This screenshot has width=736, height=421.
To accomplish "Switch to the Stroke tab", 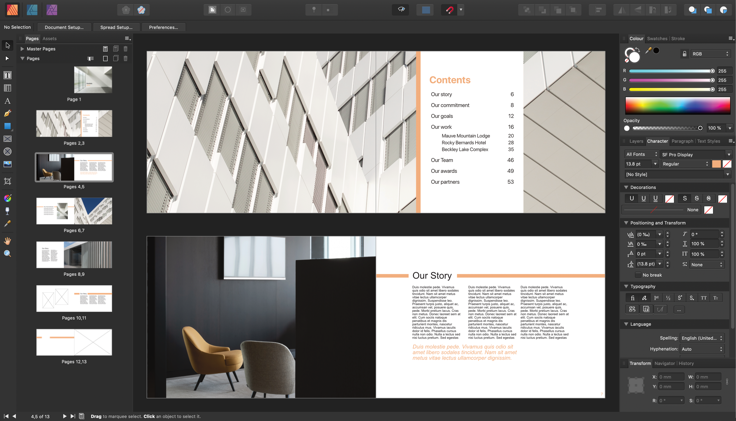I will [x=678, y=39].
